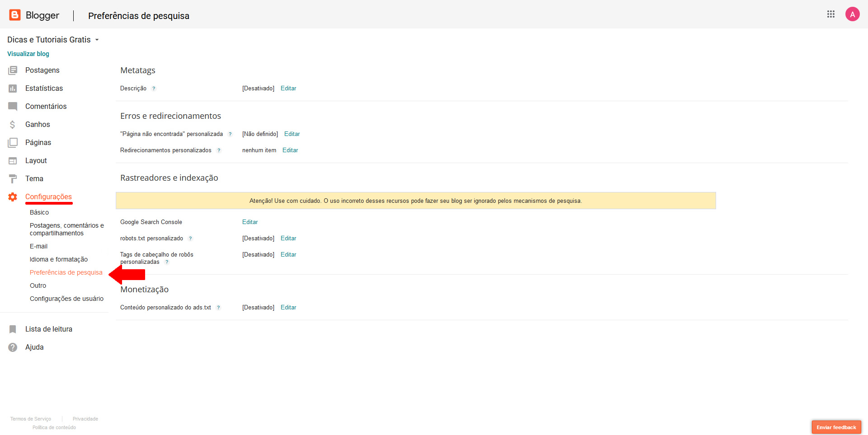Click the Postagens sidebar icon

pyautogui.click(x=13, y=70)
